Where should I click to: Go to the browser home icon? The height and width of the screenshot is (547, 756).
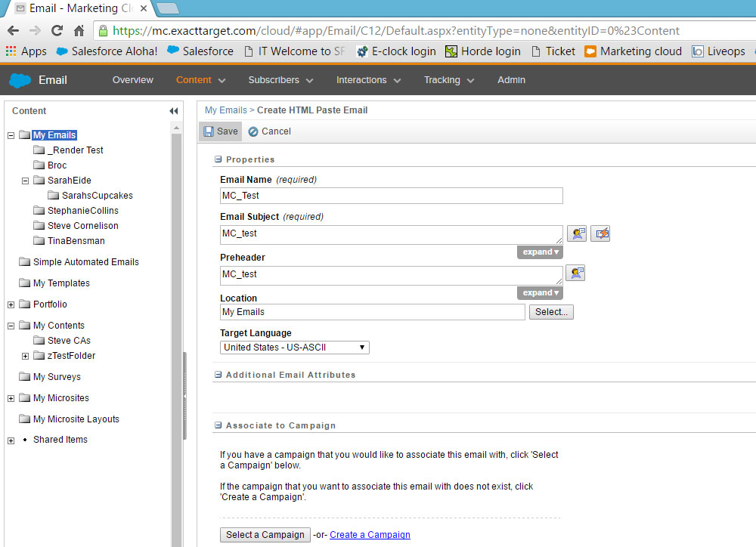(x=79, y=31)
